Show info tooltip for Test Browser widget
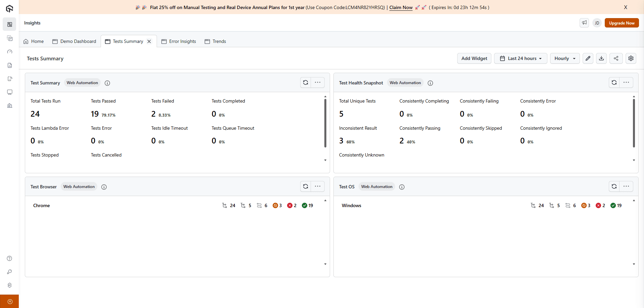Viewport: 644px width, 308px height. (x=104, y=187)
